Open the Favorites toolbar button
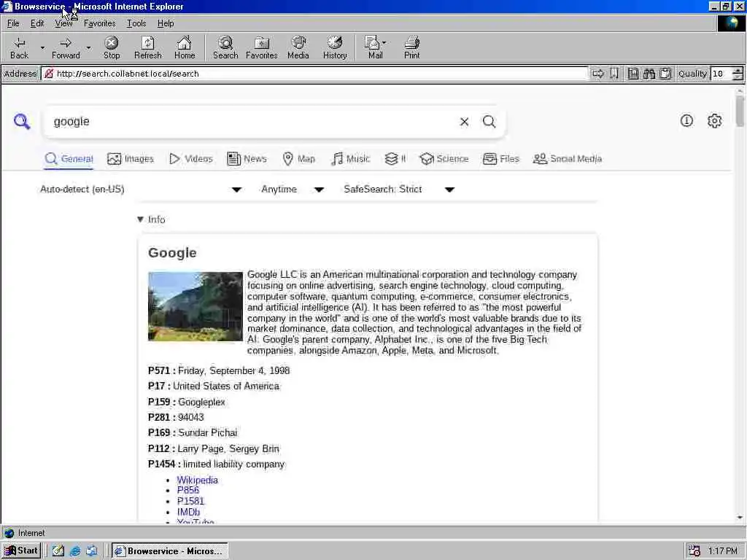 pyautogui.click(x=262, y=47)
